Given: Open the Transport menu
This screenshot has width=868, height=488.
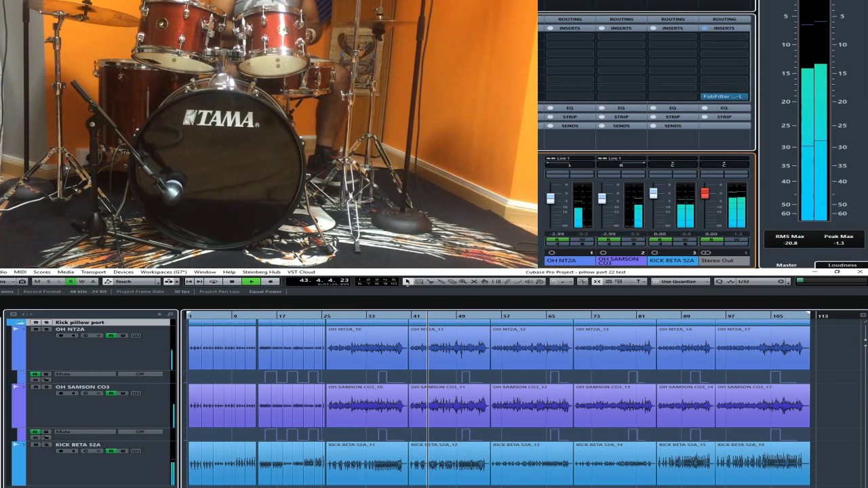Looking at the screenshot, I should point(94,272).
